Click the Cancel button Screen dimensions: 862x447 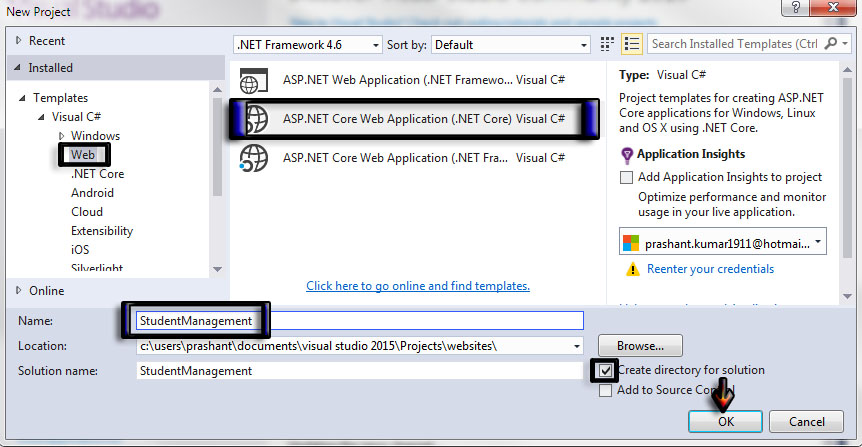point(806,422)
